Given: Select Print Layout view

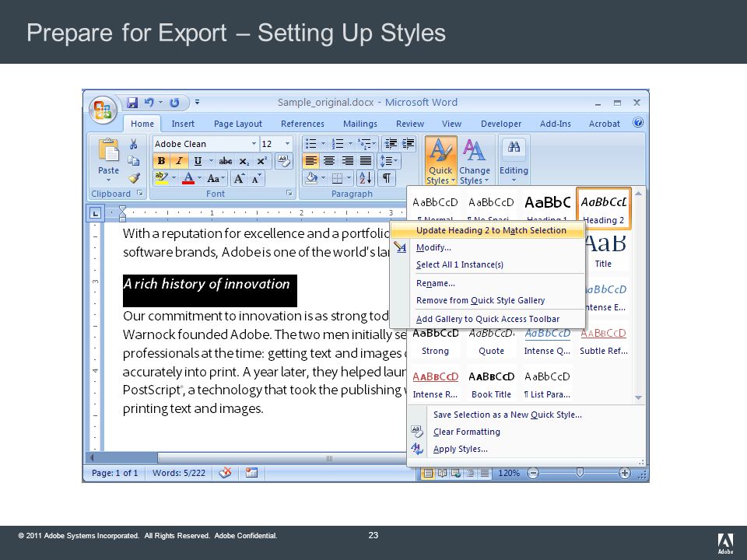Looking at the screenshot, I should pos(428,474).
